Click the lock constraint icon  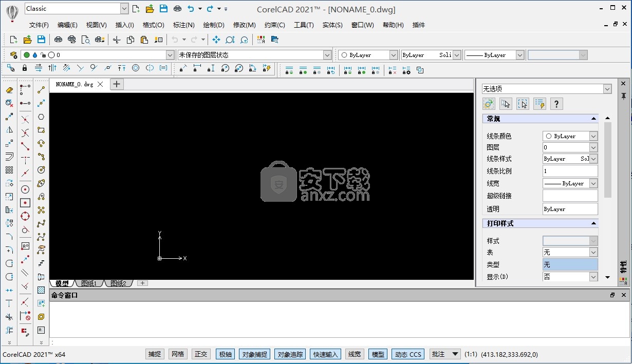25,68
